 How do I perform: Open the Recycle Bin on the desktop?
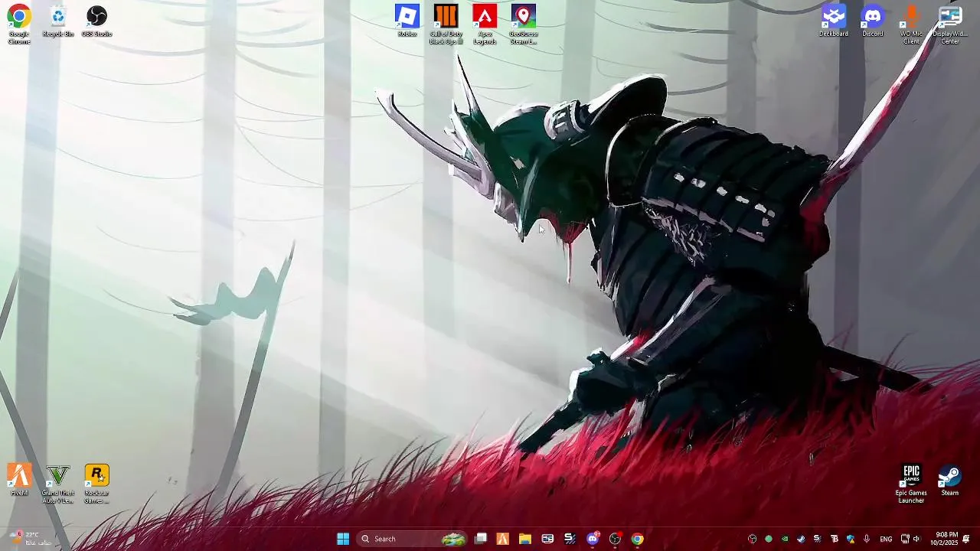pyautogui.click(x=58, y=21)
